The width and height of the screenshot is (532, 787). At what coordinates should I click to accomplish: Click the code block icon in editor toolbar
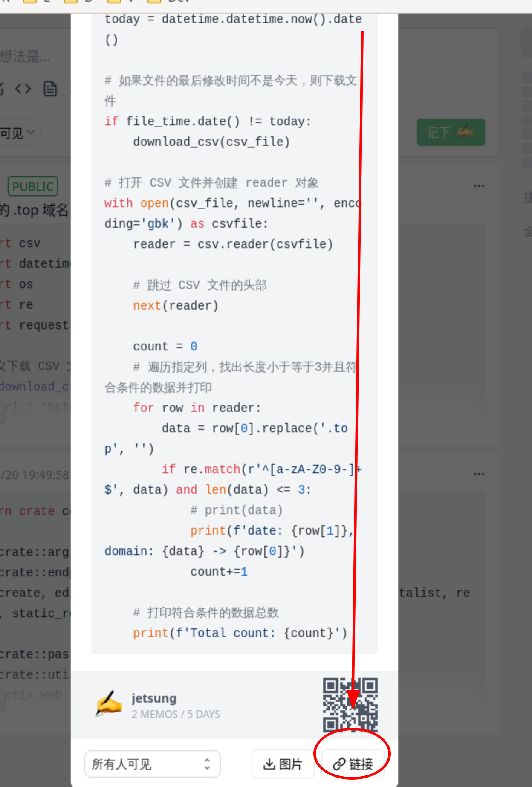tap(23, 89)
